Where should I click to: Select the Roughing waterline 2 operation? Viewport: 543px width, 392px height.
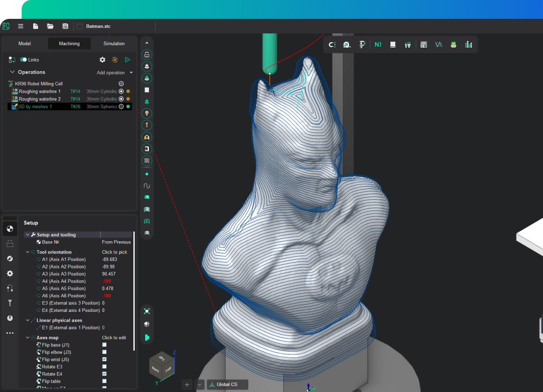point(40,99)
